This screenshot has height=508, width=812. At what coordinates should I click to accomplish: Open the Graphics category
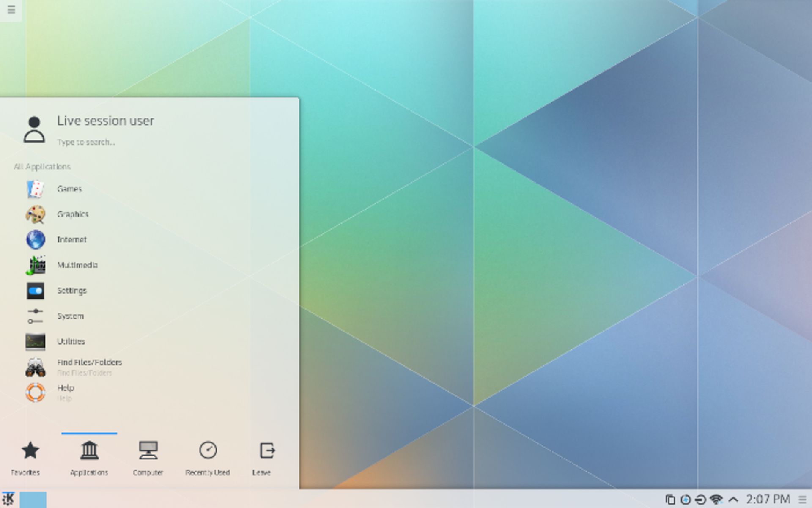point(73,214)
